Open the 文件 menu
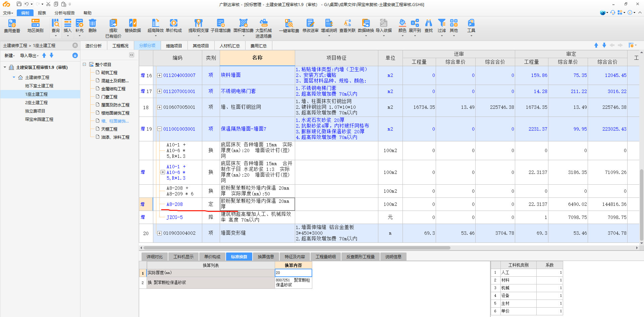The width and height of the screenshot is (644, 317). pos(8,13)
